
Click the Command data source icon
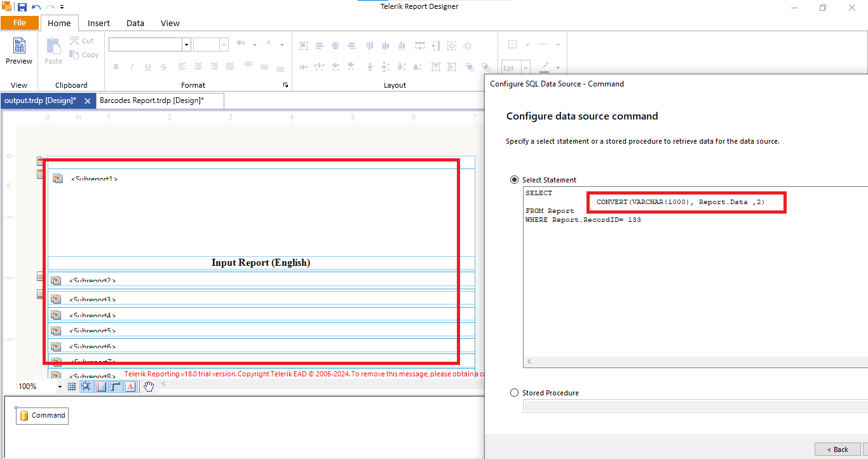pyautogui.click(x=24, y=416)
